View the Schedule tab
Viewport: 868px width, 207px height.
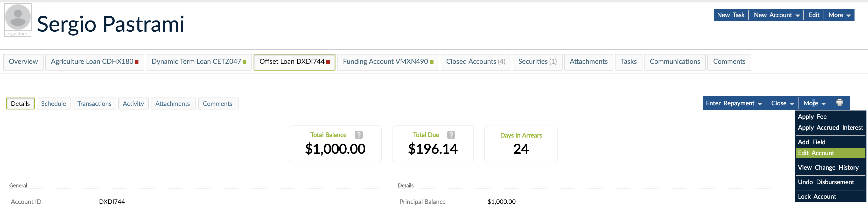click(x=53, y=103)
